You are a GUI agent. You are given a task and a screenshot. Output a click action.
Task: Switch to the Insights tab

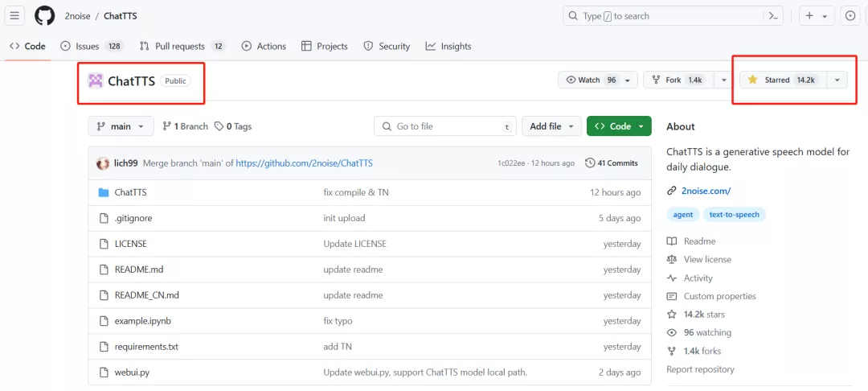[x=448, y=47]
